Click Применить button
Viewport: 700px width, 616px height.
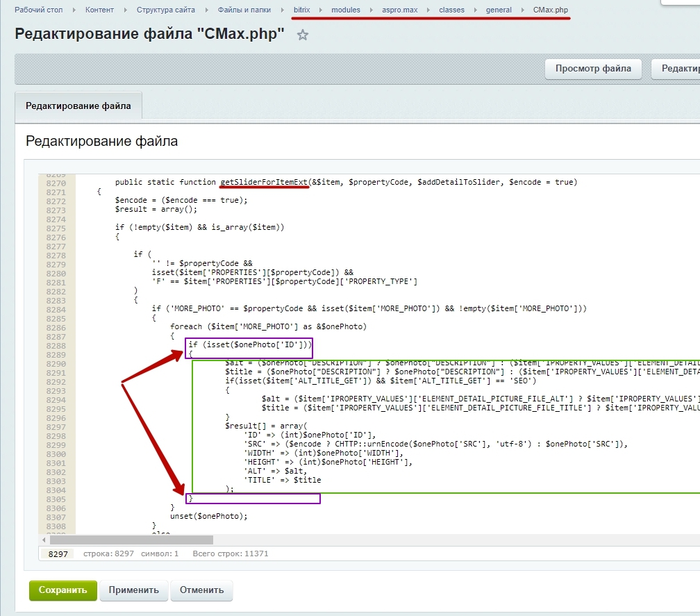134,590
